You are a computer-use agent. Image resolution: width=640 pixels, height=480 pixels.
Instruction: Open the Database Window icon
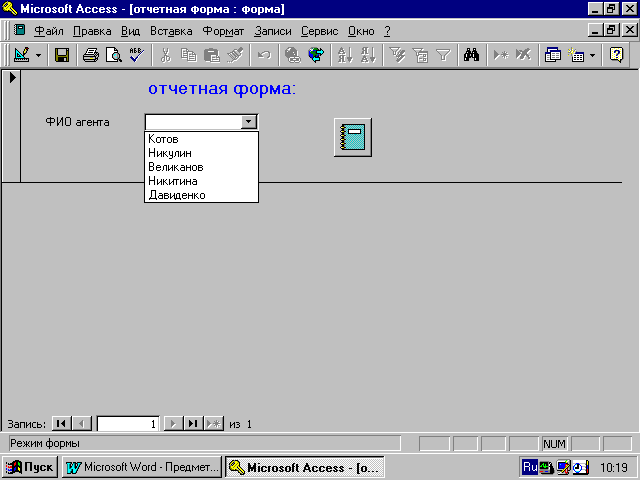(553, 55)
